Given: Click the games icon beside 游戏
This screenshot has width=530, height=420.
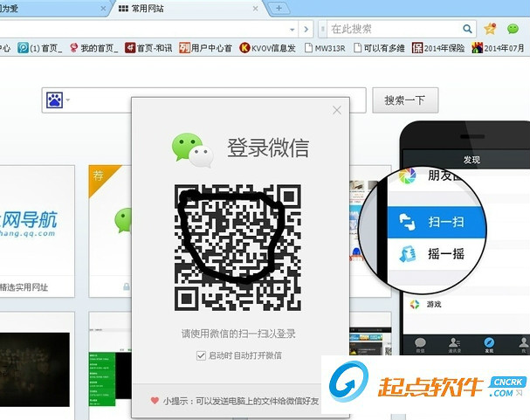Looking at the screenshot, I should pyautogui.click(x=415, y=304).
